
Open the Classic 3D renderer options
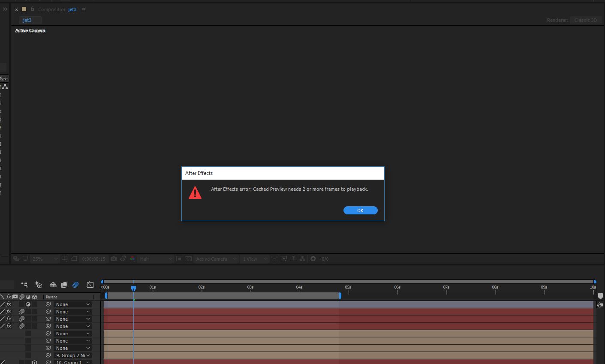585,20
